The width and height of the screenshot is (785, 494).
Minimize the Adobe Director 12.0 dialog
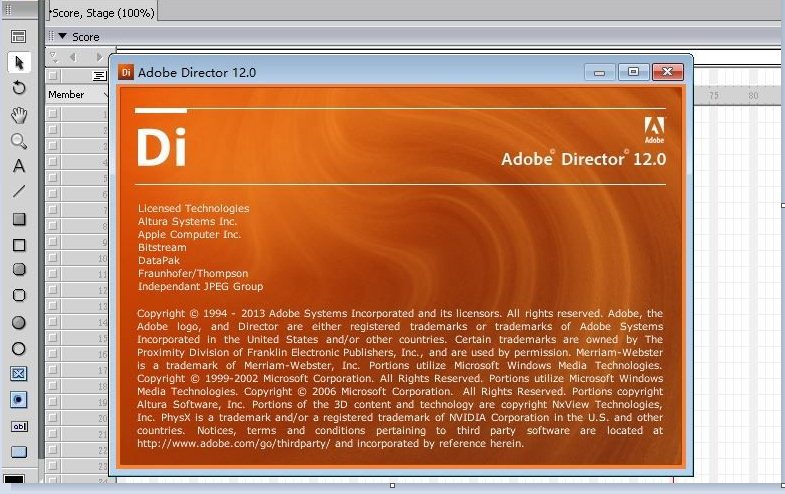599,72
